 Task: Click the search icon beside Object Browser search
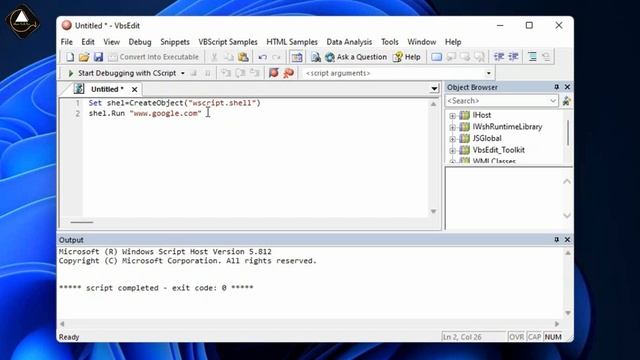(x=566, y=101)
